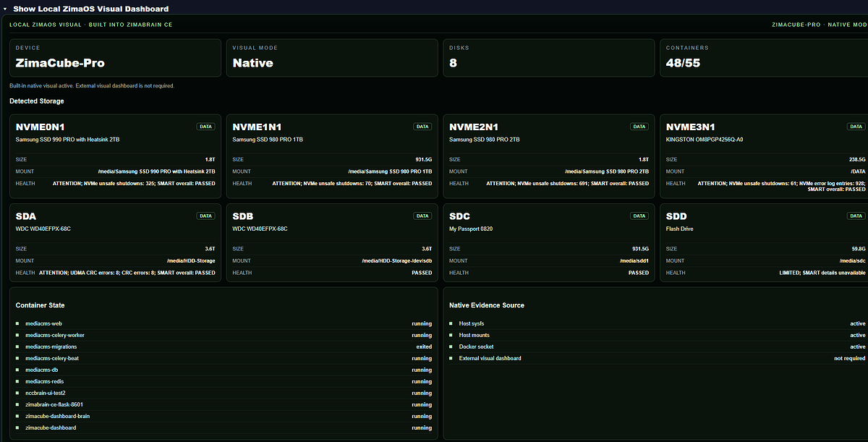Image resolution: width=868 pixels, height=442 pixels.
Task: Click the NVME1N1 drive title
Action: 258,127
